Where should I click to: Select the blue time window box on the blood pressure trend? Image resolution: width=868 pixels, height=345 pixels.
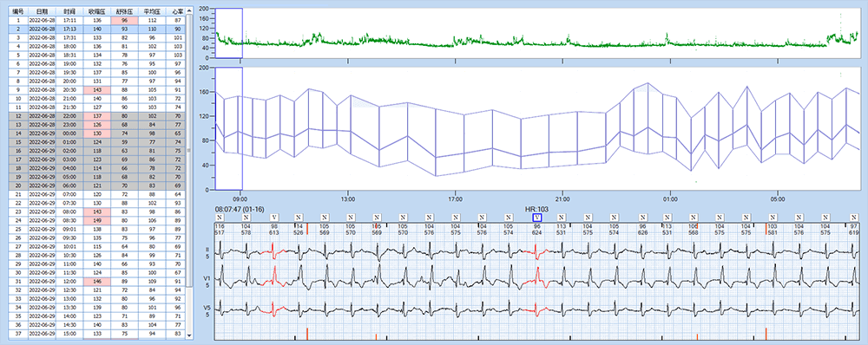coord(228,128)
